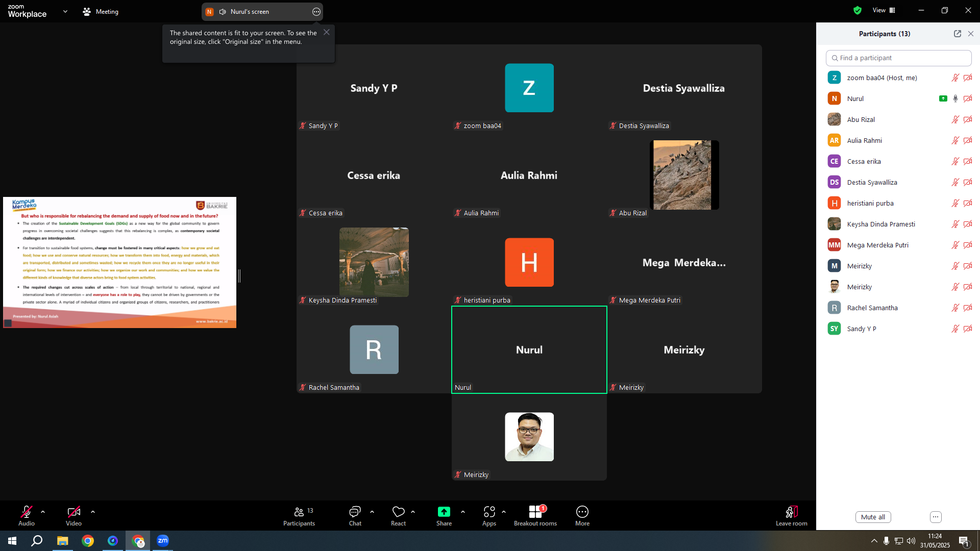Image resolution: width=980 pixels, height=551 pixels.
Task: Click the React heart icon
Action: tap(398, 512)
